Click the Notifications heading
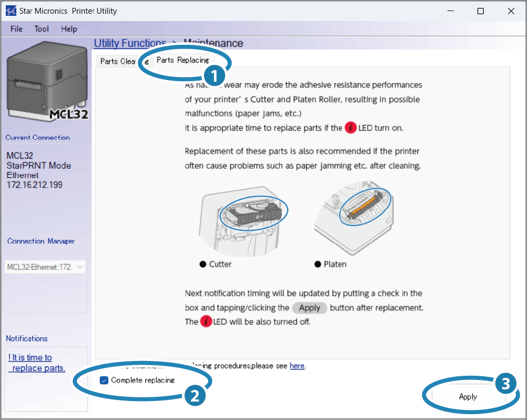527x420 pixels. 27,338
